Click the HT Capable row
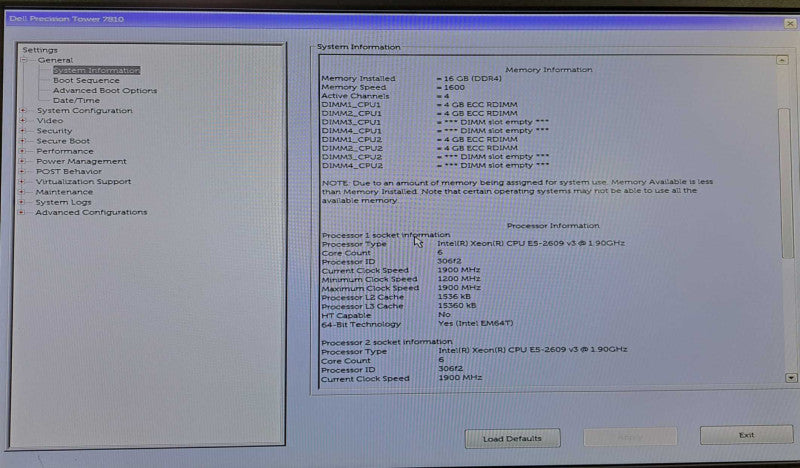Screen dimensions: 800x468 (x=386, y=315)
